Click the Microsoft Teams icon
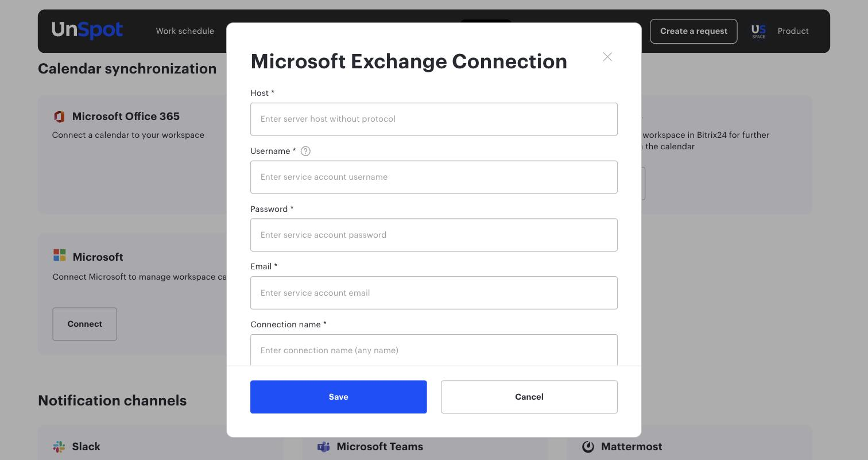Viewport: 868px width, 460px height. (x=323, y=447)
